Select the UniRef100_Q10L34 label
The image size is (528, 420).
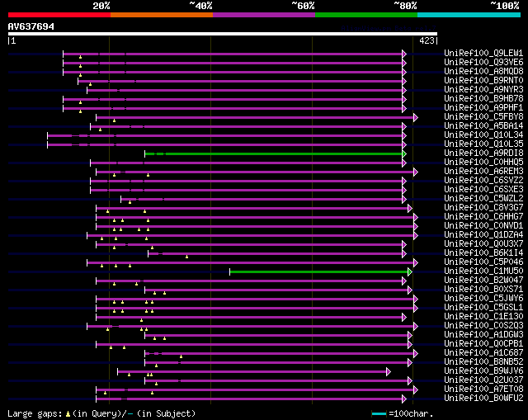point(483,135)
